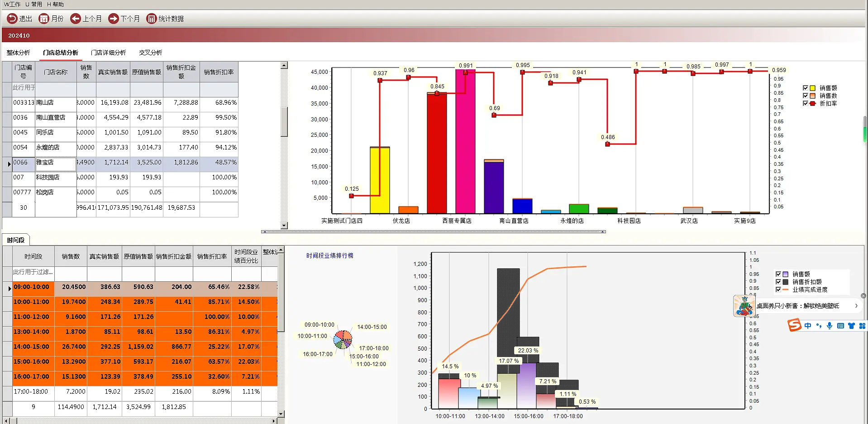Click the 桌面养只小新酱：解锁绝美壁纸 popup text

pos(798,306)
